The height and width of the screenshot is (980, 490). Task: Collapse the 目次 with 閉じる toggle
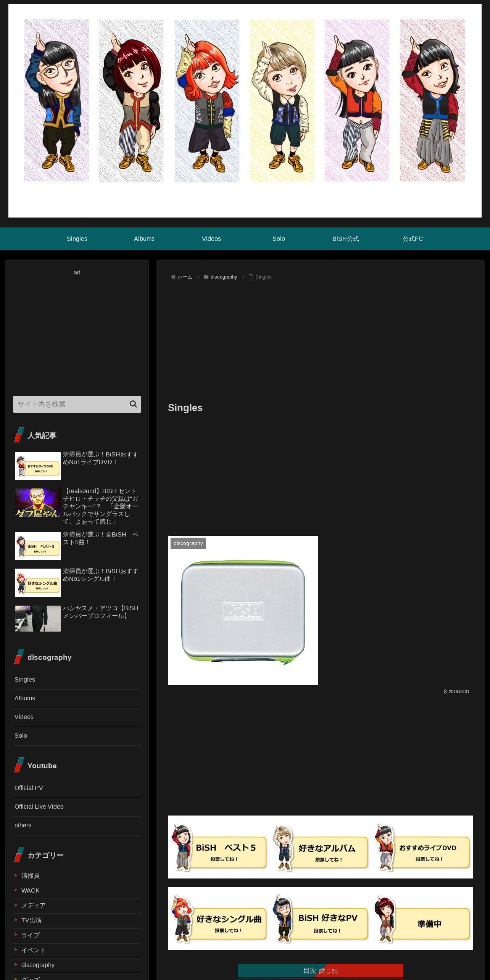coord(328,971)
